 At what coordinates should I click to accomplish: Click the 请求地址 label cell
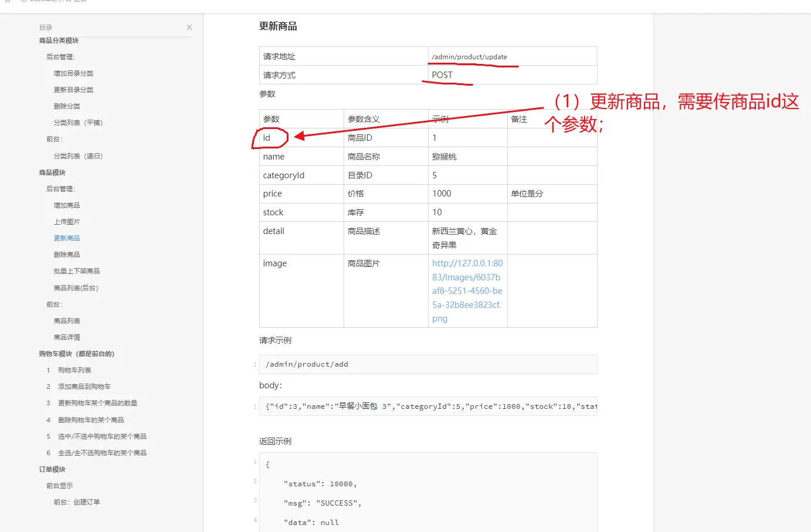344,56
